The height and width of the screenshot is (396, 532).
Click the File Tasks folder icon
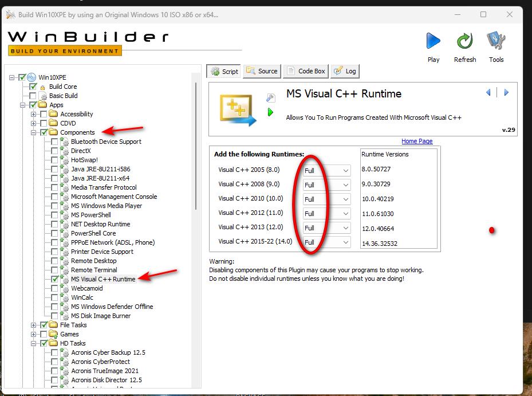pos(53,325)
